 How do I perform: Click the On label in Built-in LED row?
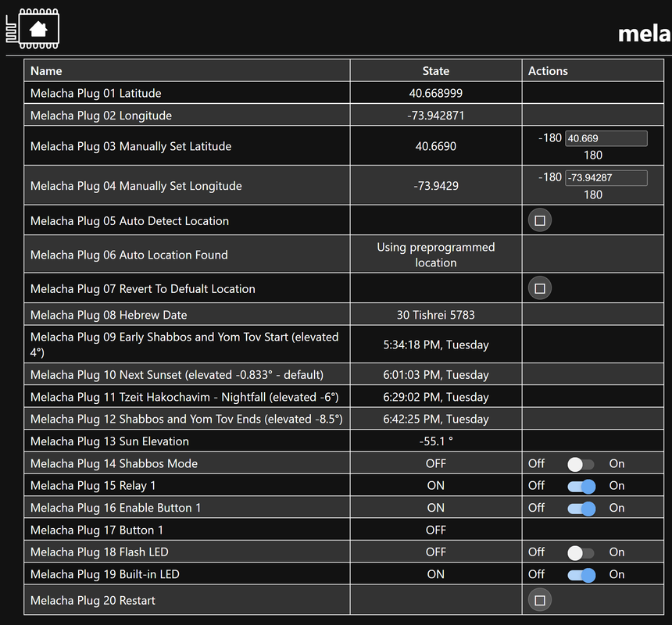[x=617, y=574]
